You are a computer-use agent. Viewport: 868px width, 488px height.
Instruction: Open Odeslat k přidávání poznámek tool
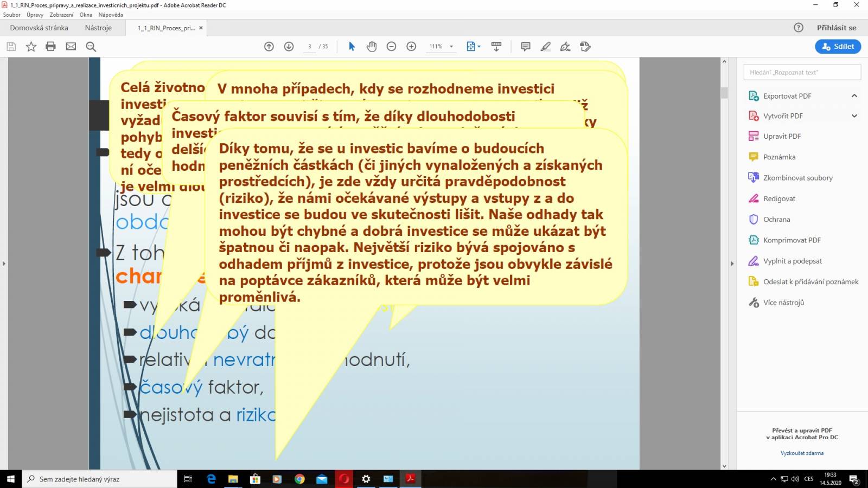coord(810,282)
